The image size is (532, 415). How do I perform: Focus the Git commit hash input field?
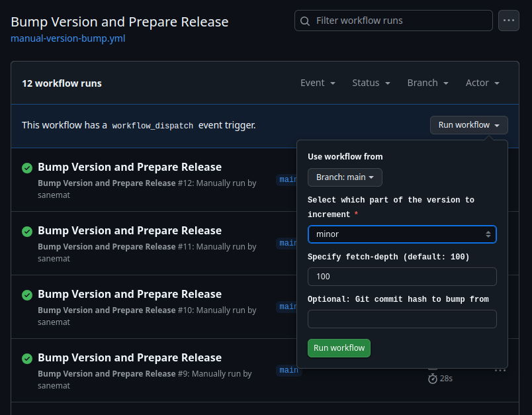tap(402, 319)
